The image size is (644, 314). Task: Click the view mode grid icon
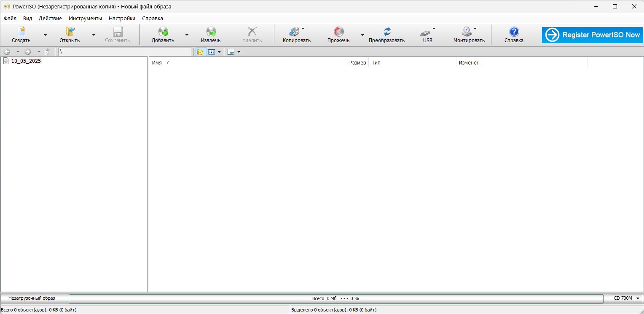pyautogui.click(x=212, y=52)
